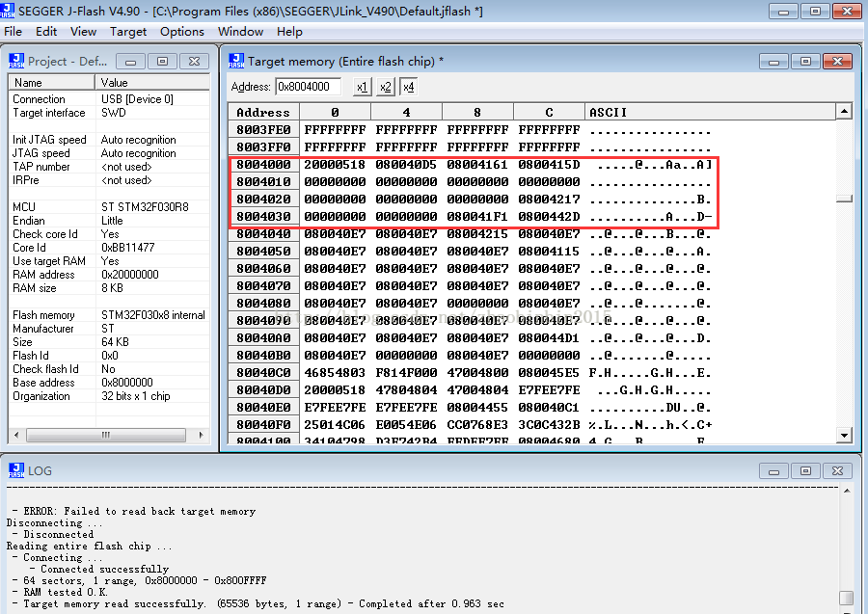Click Project panel horizontal scrollbar thumb

click(106, 436)
